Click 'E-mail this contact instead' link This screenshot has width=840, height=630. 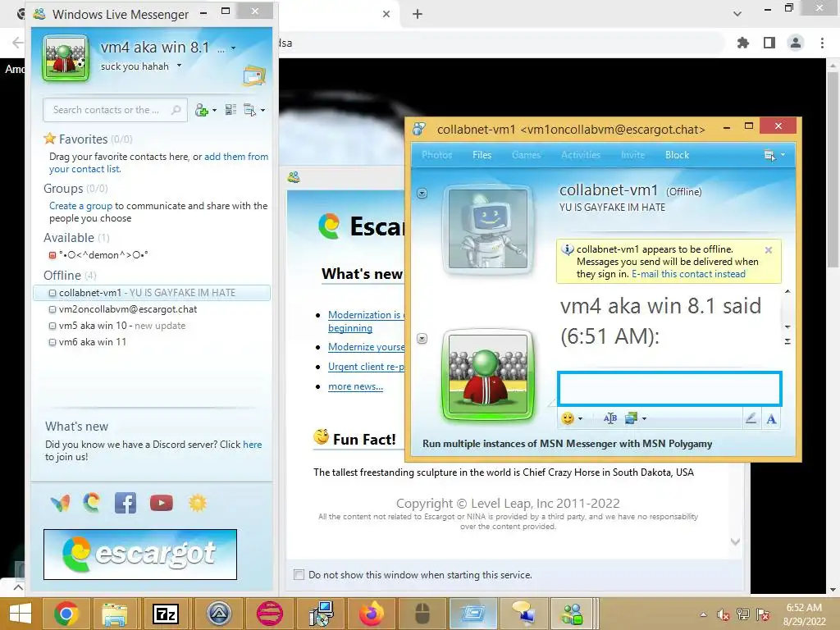tap(688, 274)
